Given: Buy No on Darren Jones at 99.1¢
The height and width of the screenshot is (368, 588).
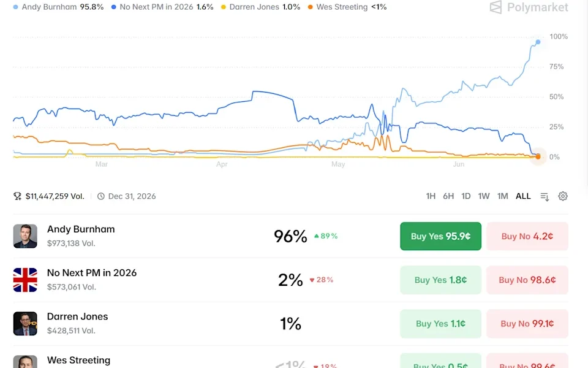Looking at the screenshot, I should [x=527, y=323].
